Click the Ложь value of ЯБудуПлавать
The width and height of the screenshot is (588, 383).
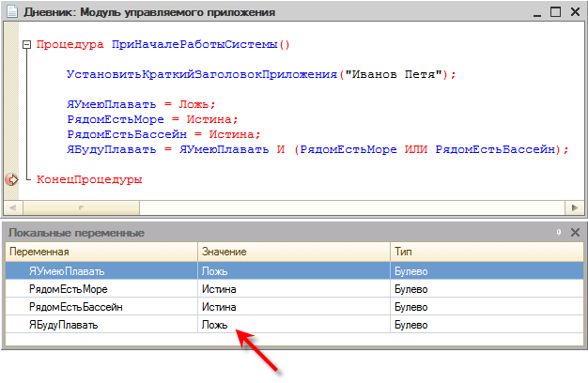point(214,325)
